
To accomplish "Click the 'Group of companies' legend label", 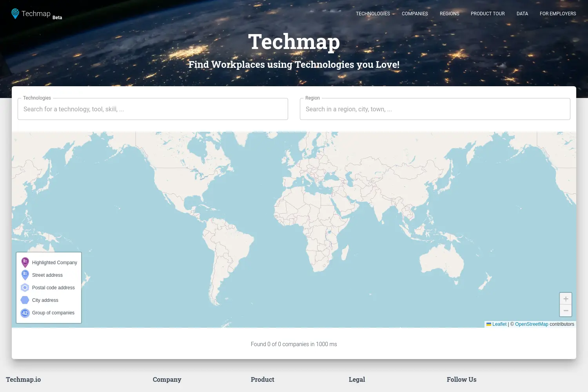I will click(x=53, y=313).
